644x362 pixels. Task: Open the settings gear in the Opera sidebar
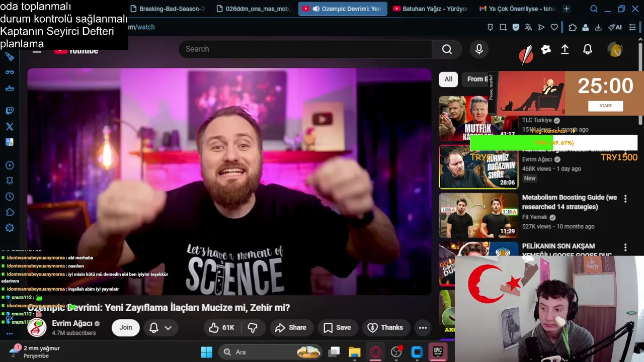tap(10, 228)
